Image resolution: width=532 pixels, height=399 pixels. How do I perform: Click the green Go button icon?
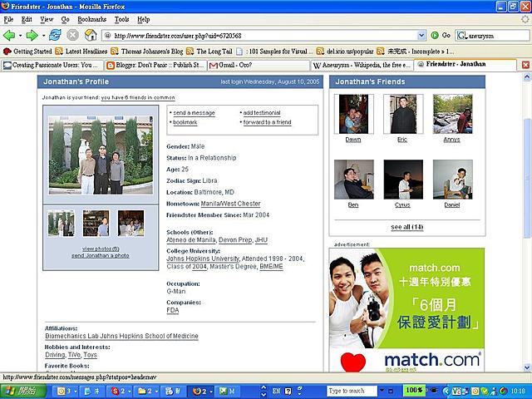tap(434, 35)
